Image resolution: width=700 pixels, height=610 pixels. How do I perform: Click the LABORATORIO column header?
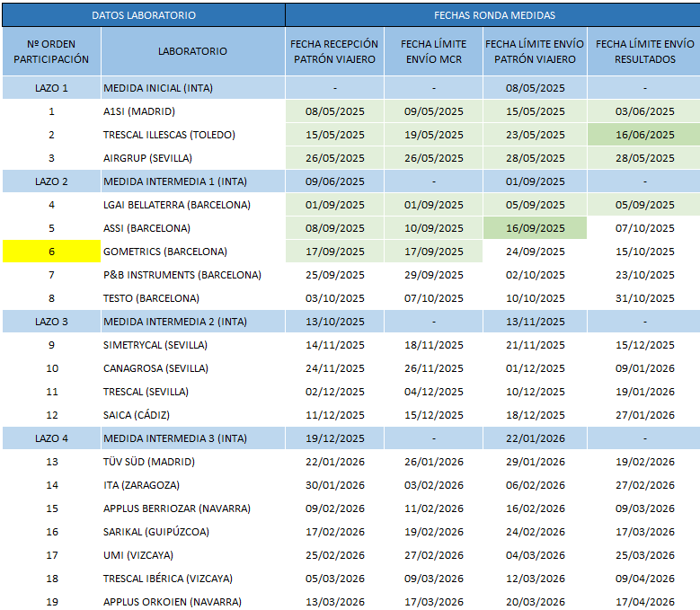pyautogui.click(x=193, y=51)
